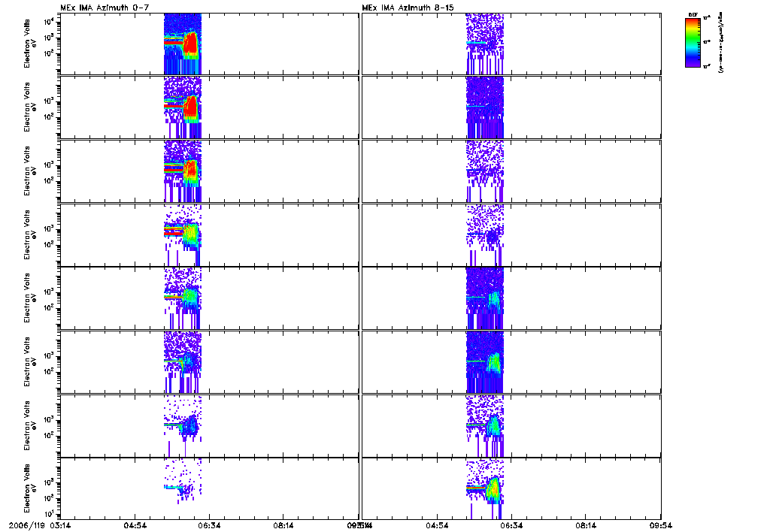Click the 10^1 tick label on the bottom-row axis

pyautogui.click(x=50, y=514)
